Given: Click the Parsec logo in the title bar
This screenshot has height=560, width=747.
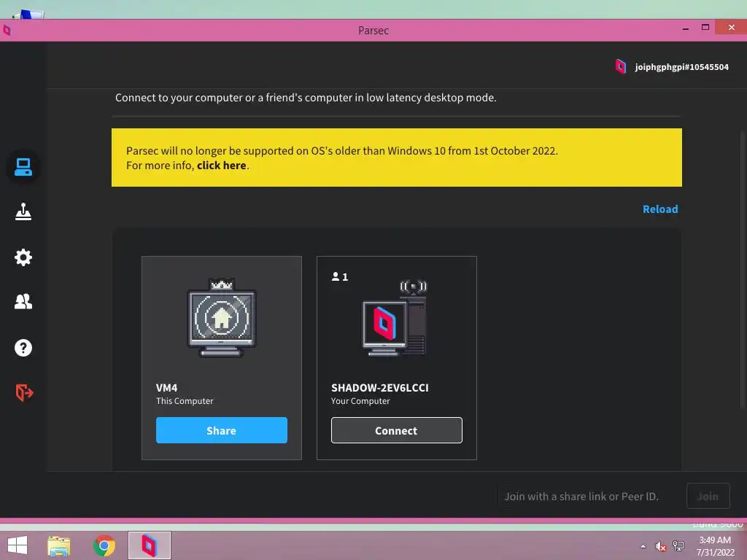Looking at the screenshot, I should [7, 31].
